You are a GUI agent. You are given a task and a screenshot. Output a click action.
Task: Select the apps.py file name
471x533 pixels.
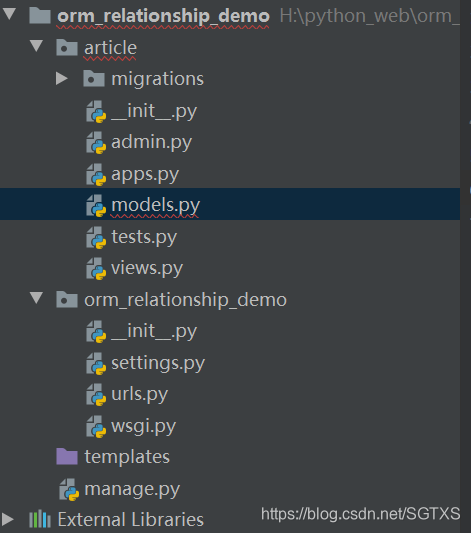[145, 175]
